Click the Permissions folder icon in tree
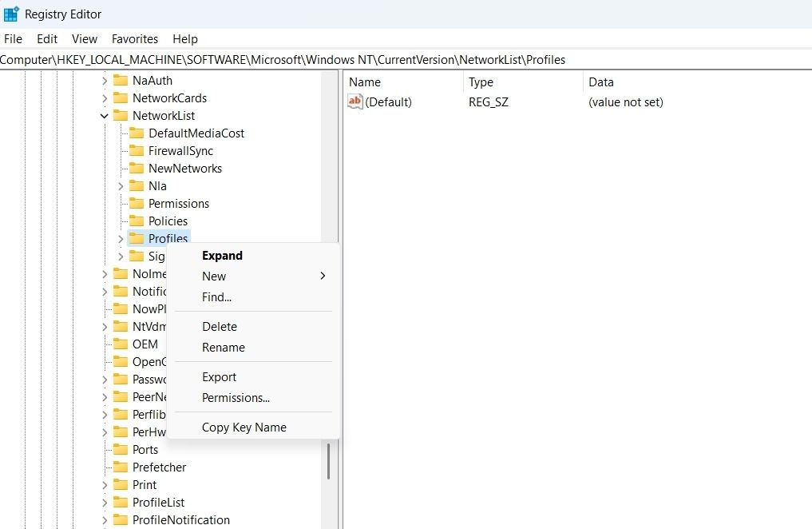 click(x=137, y=204)
